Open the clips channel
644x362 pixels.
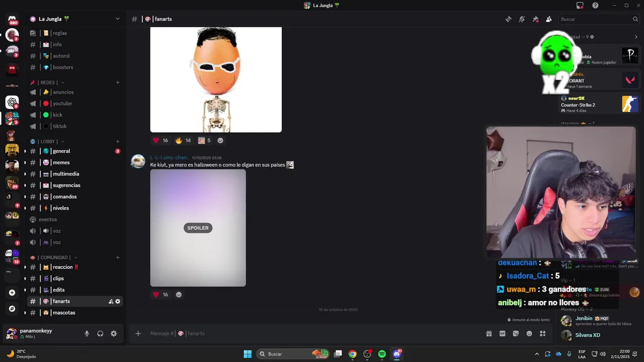pos(75,279)
